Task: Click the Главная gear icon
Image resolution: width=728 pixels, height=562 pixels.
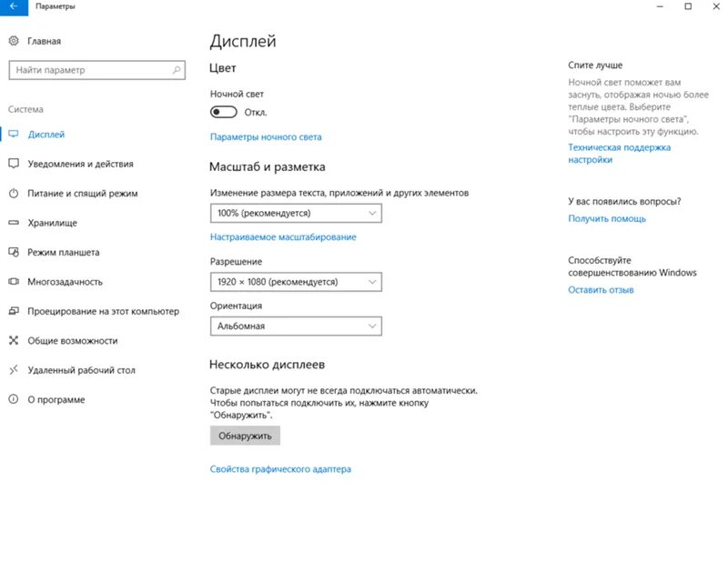Action: point(14,41)
